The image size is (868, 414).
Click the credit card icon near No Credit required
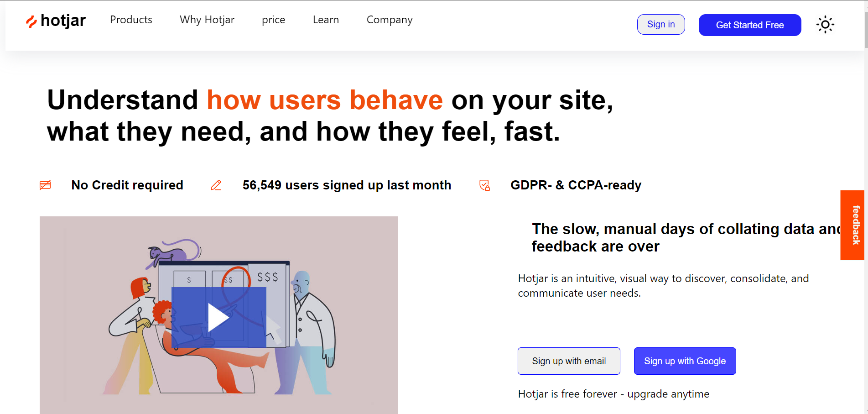pos(45,185)
